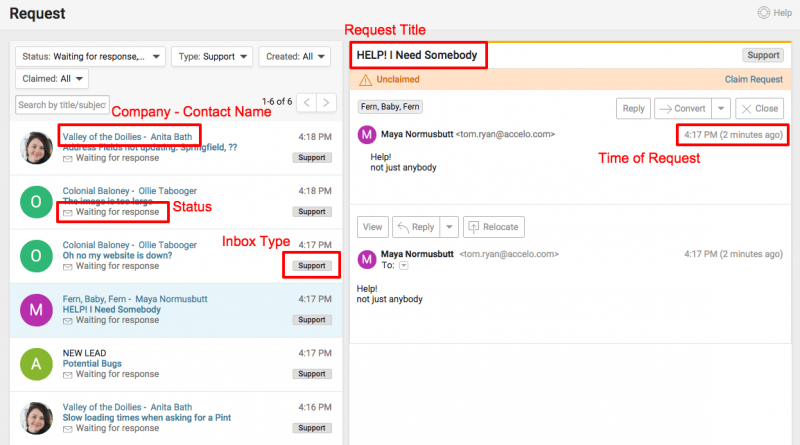This screenshot has width=800, height=445.
Task: Click the search by title/subject field
Action: 62,104
